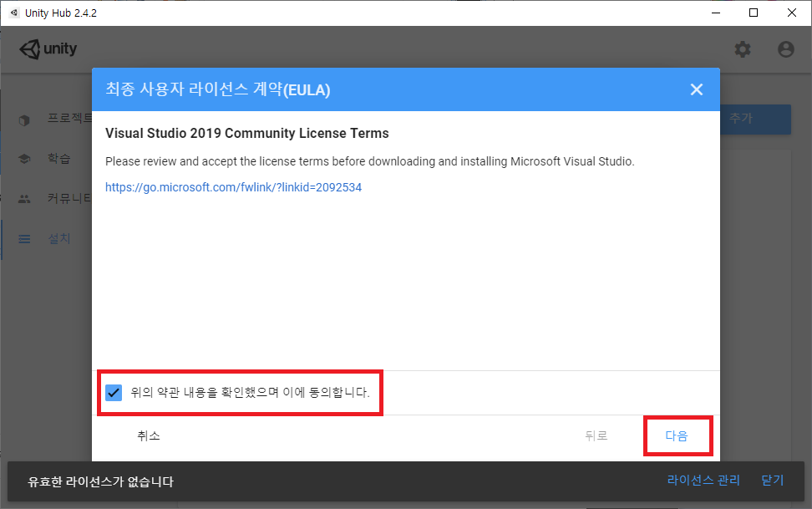Image resolution: width=812 pixels, height=509 pixels.
Task: Click '유효한 라이선스가 없습니다' message
Action: (100, 481)
